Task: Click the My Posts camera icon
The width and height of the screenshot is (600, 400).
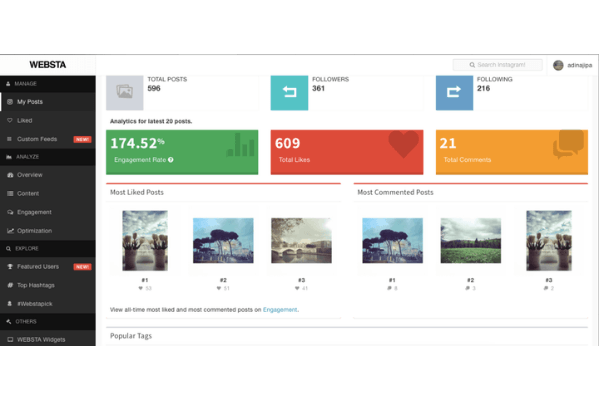Action: [10, 102]
